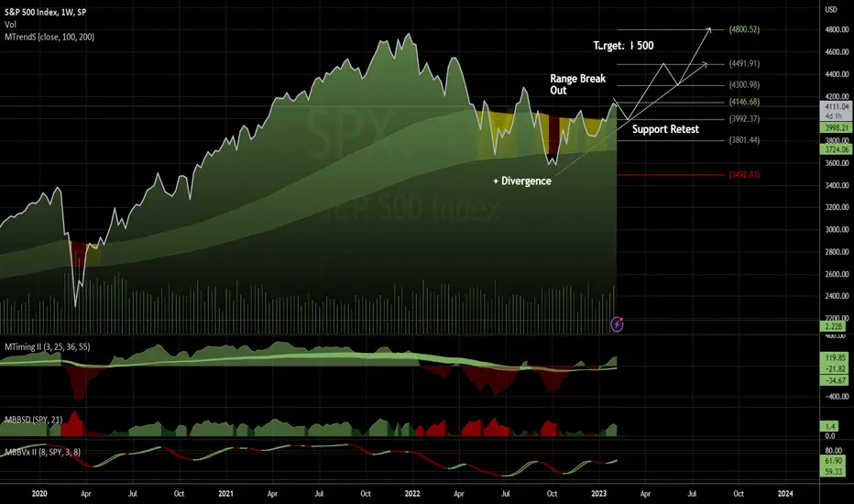Click the 4800.00 price axis label
Screen dimensions: 854x504
point(837,30)
